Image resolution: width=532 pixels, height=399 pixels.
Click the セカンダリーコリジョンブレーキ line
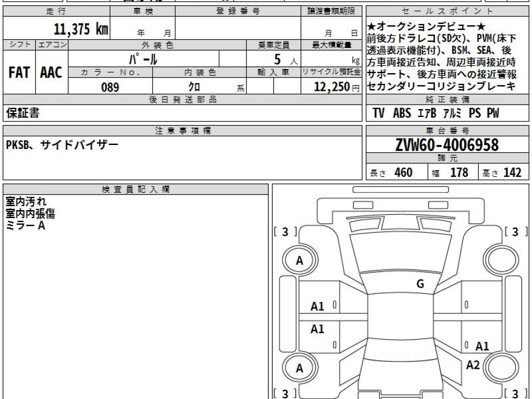[442, 86]
